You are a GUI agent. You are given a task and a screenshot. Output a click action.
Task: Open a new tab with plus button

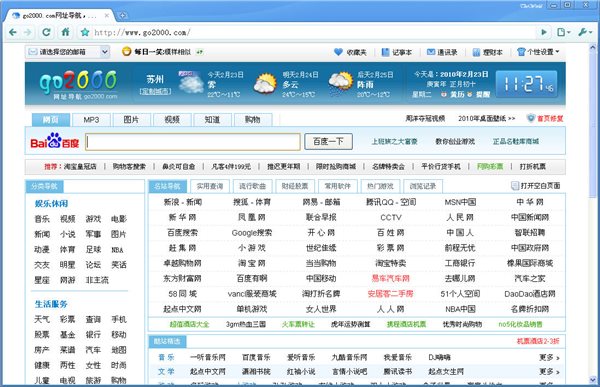click(x=123, y=16)
